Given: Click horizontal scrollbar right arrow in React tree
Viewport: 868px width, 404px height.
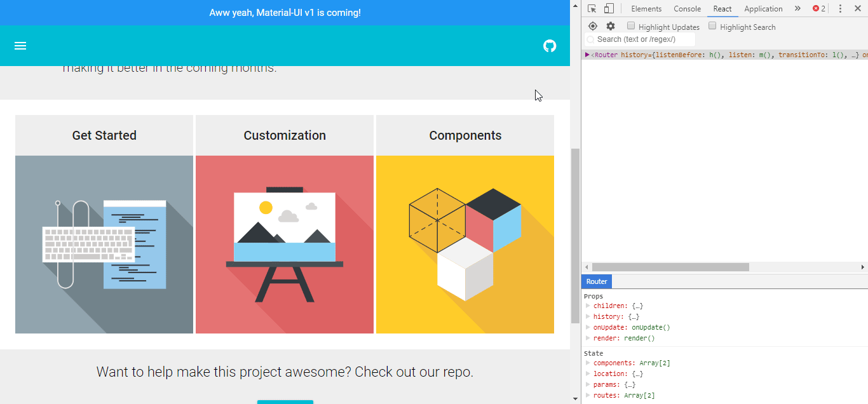Looking at the screenshot, I should click(863, 267).
